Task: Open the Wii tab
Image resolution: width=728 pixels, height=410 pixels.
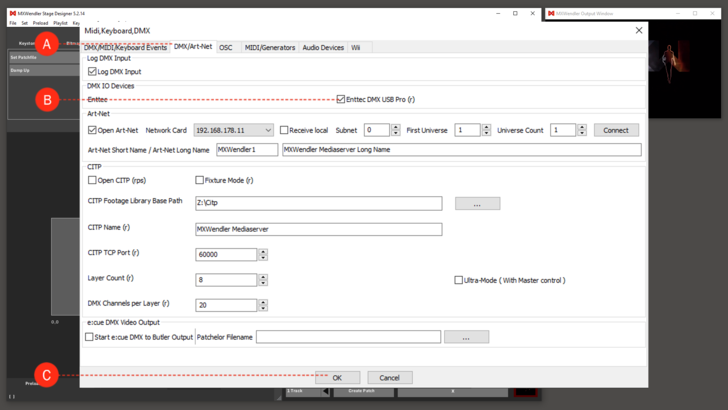Action: coord(356,47)
